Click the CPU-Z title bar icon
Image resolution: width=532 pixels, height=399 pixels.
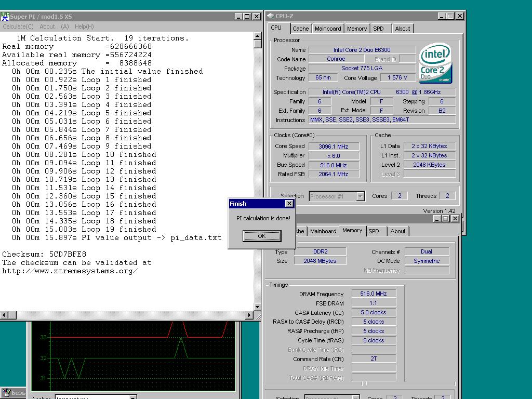[270, 16]
